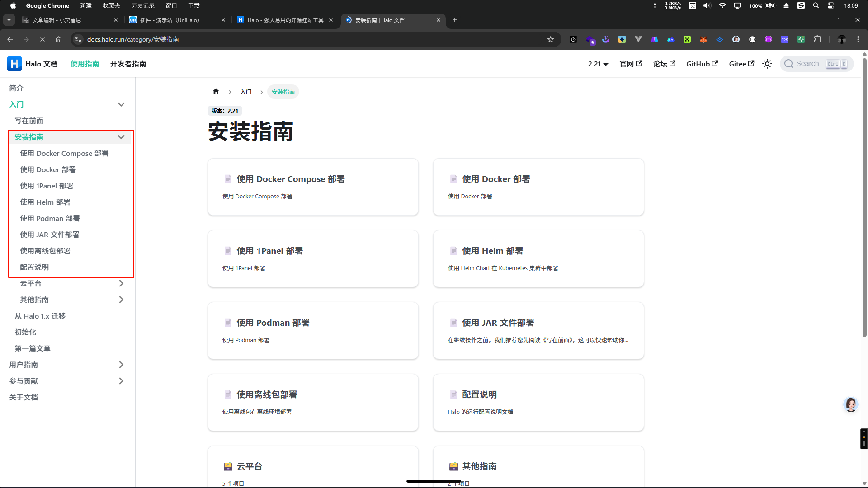
Task: Open the GitHub external link
Action: click(x=702, y=64)
